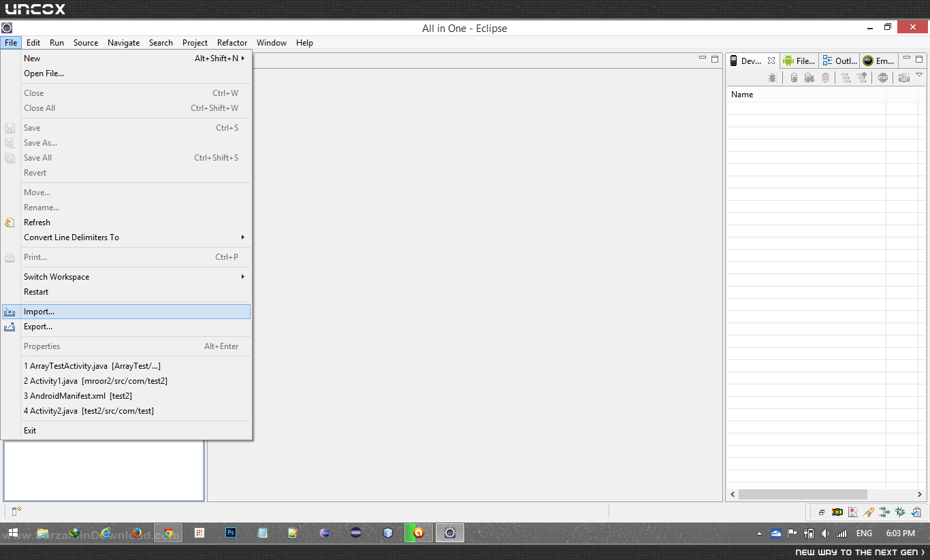Open the Navigate menu

124,43
